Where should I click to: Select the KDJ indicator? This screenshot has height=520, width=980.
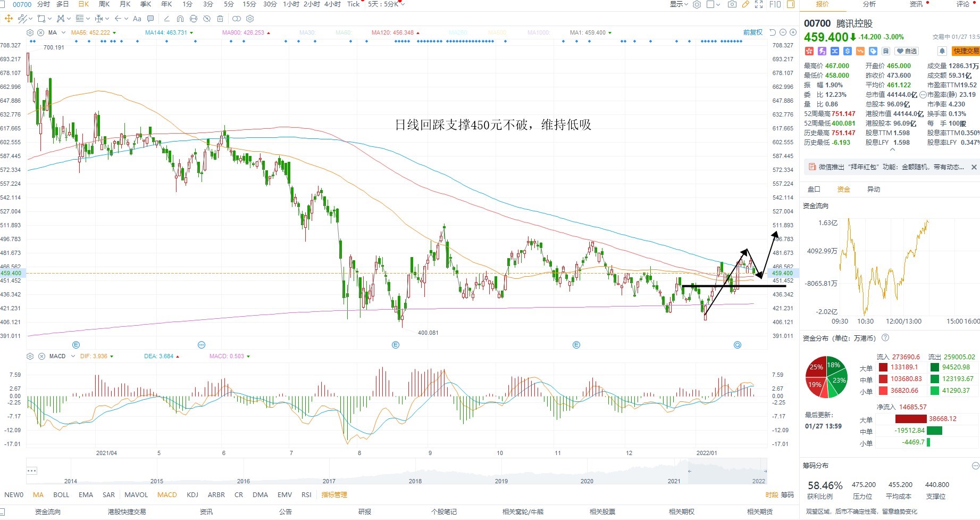point(192,494)
